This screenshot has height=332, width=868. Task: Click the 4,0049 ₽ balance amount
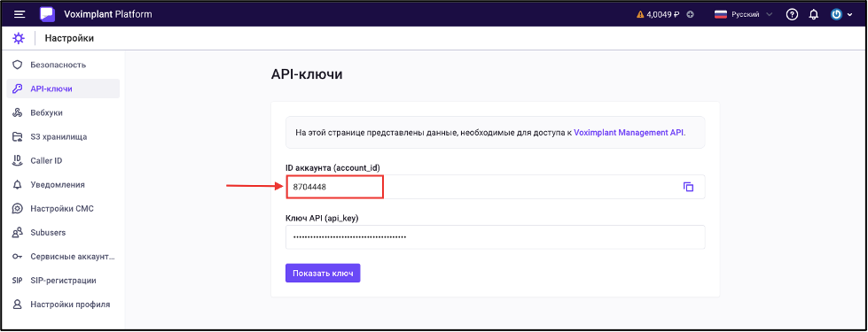pyautogui.click(x=663, y=15)
